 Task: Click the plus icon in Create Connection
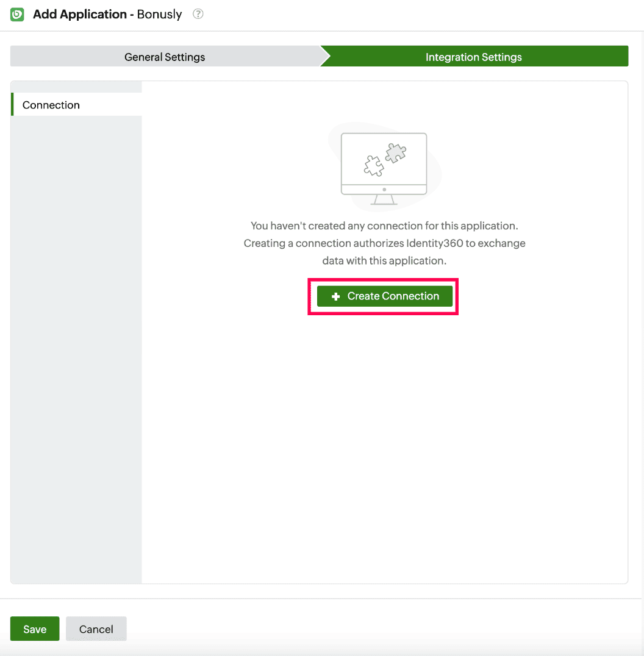(335, 297)
